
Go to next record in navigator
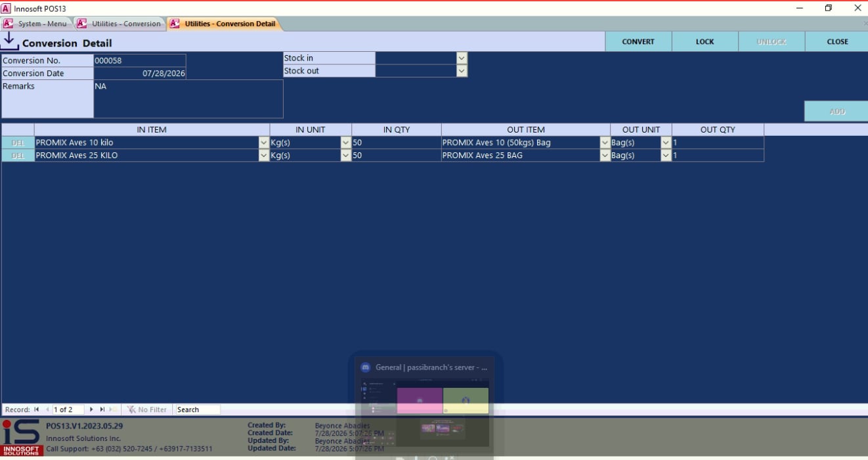pos(91,409)
